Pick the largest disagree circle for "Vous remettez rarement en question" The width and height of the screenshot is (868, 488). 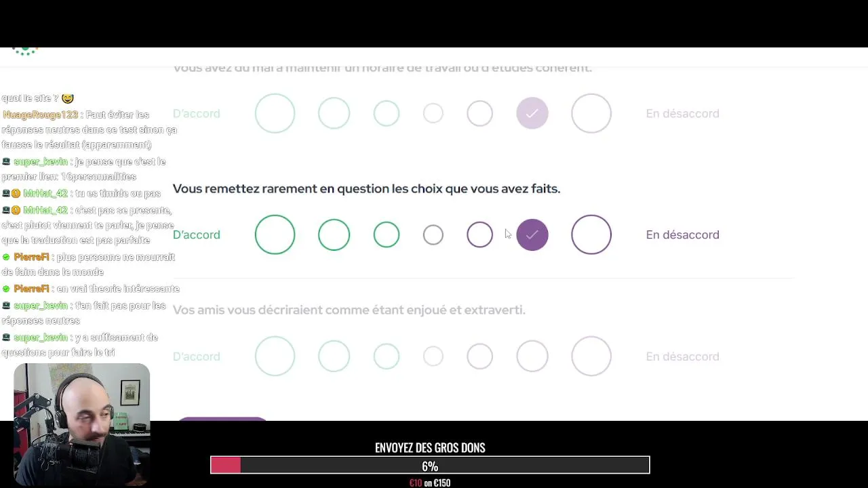click(x=591, y=235)
